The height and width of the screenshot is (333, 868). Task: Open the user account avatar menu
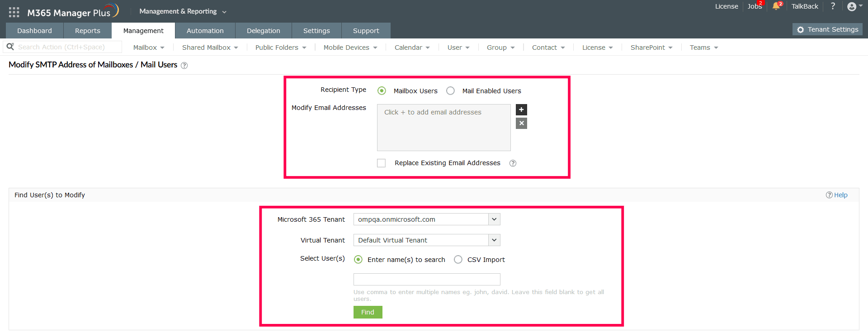(x=852, y=6)
